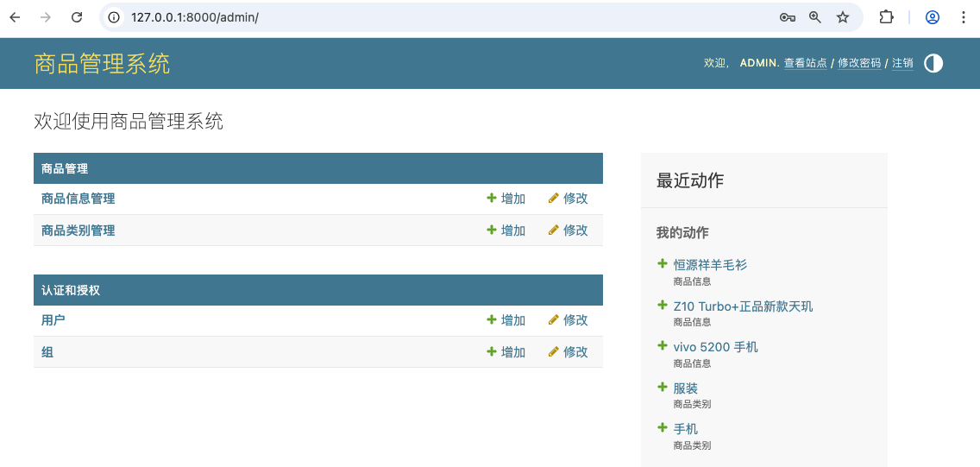Open the extensions puzzle icon
The width and height of the screenshot is (980, 467).
point(886,17)
